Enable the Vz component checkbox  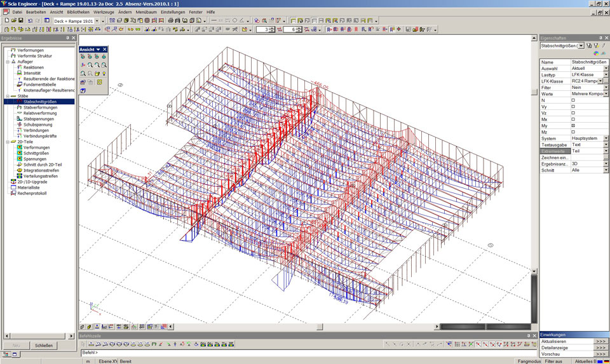[x=573, y=113]
